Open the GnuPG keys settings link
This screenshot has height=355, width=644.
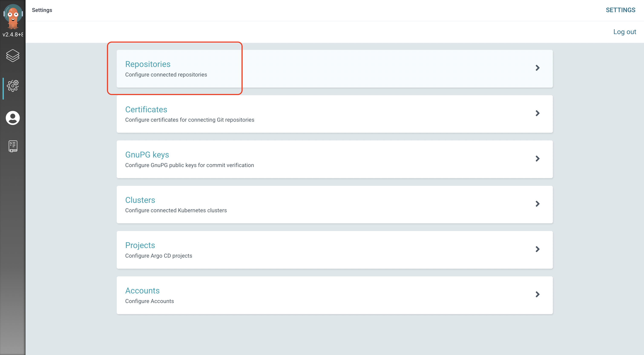pyautogui.click(x=147, y=155)
